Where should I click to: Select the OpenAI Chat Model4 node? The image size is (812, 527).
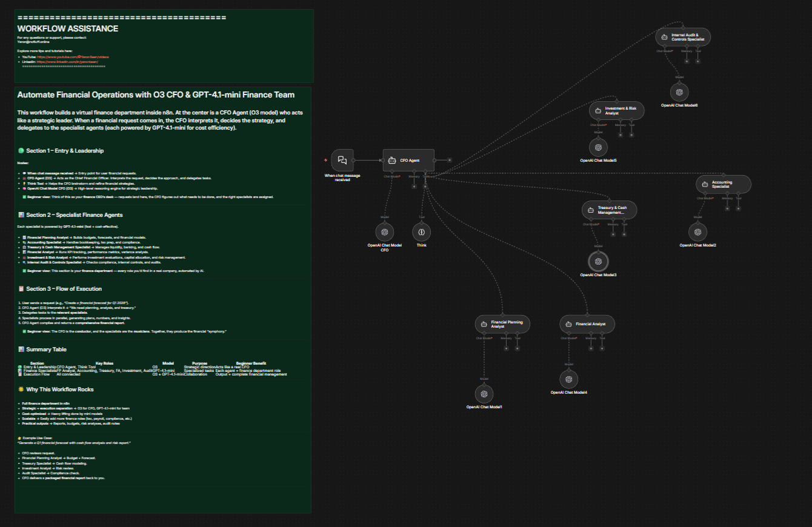tap(568, 380)
